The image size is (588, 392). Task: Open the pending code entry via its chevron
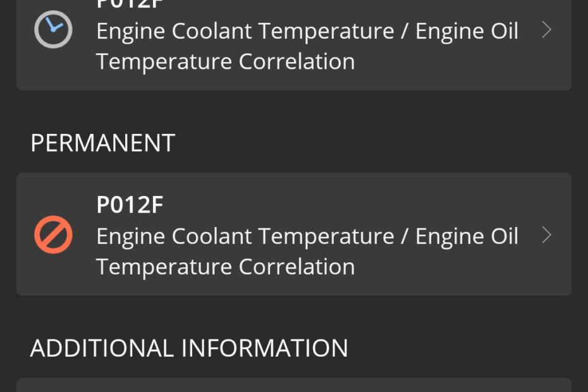pos(547,30)
